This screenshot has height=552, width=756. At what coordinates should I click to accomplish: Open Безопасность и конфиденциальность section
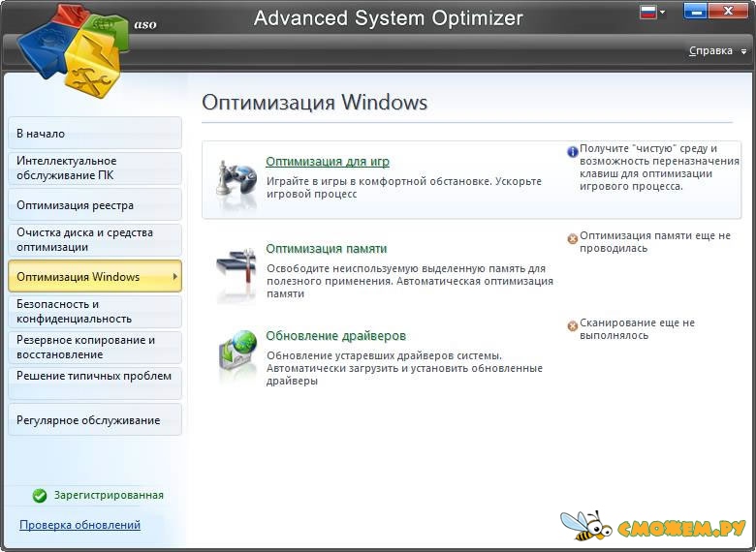point(95,312)
